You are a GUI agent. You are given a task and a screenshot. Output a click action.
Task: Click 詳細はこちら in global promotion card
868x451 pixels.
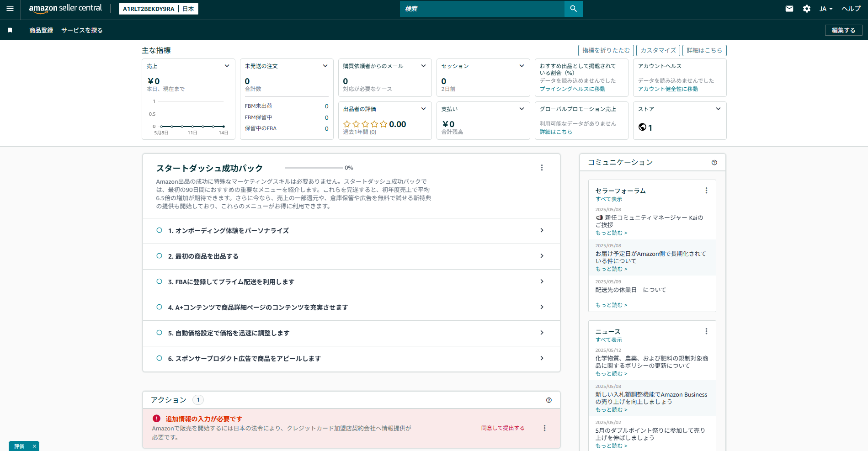556,132
